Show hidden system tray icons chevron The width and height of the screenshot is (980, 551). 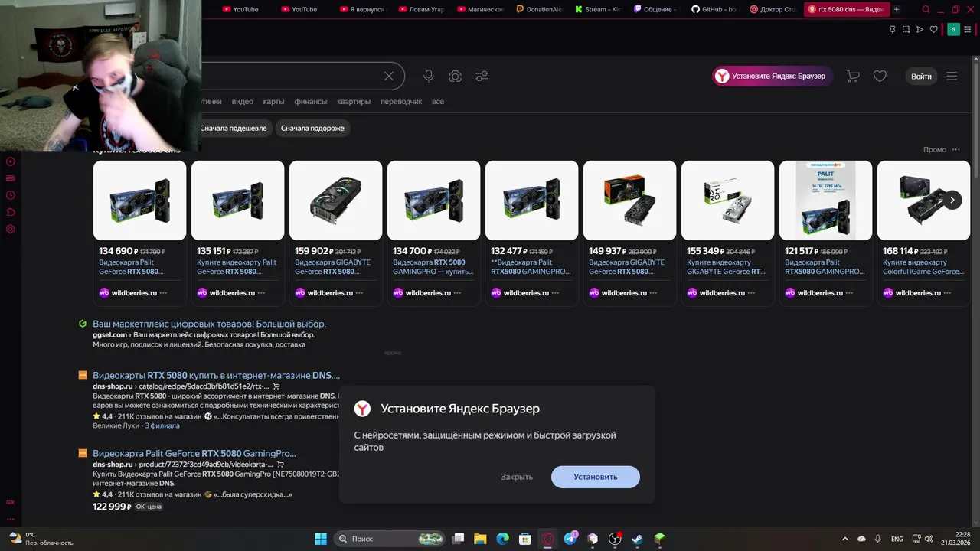845,539
